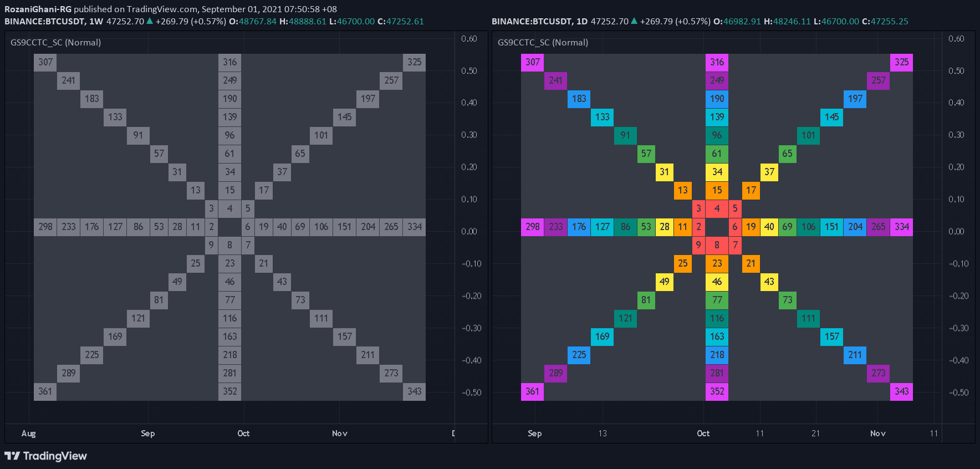This screenshot has width=980, height=469.
Task: Click the 21 date label on 1D chart
Action: pyautogui.click(x=815, y=434)
